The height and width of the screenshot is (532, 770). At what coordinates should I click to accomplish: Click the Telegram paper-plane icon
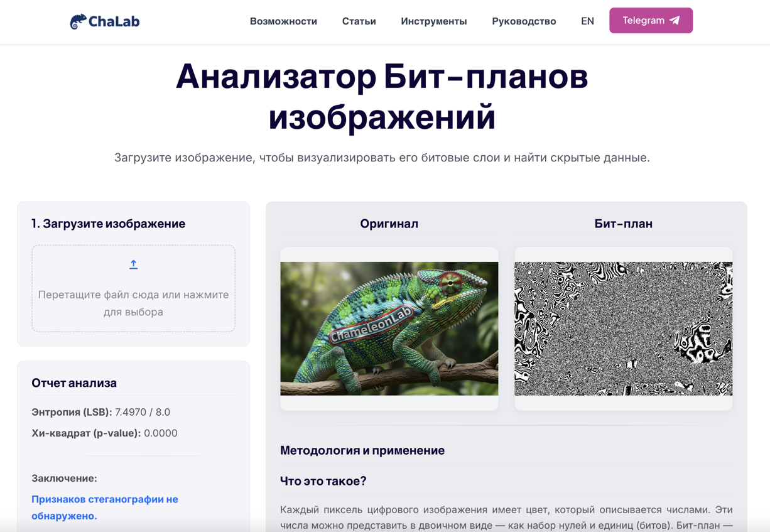(x=674, y=20)
